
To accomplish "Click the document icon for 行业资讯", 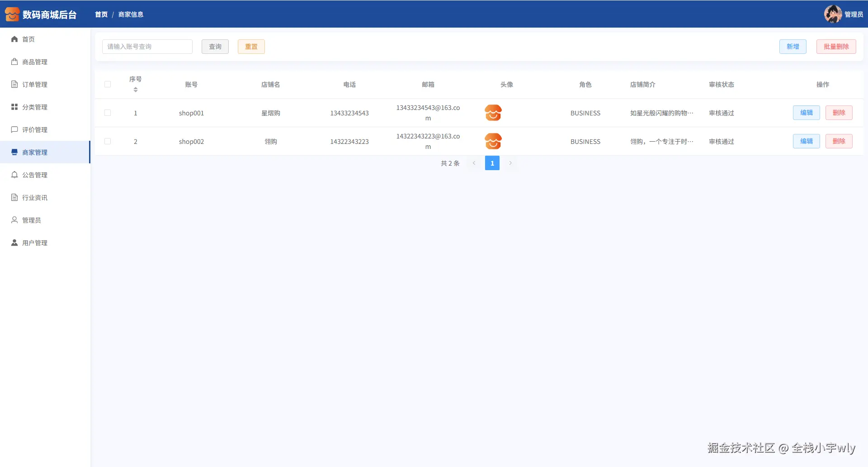I will [x=14, y=198].
